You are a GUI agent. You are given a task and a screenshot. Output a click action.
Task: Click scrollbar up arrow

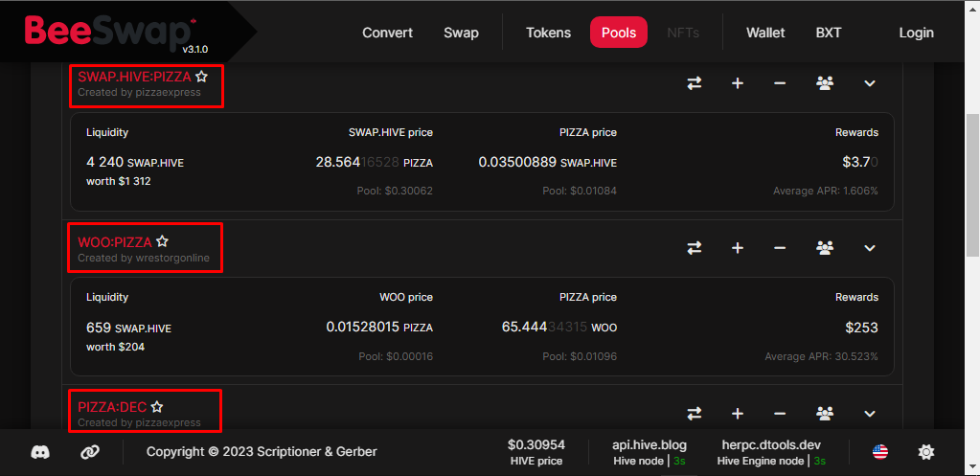coord(972,8)
